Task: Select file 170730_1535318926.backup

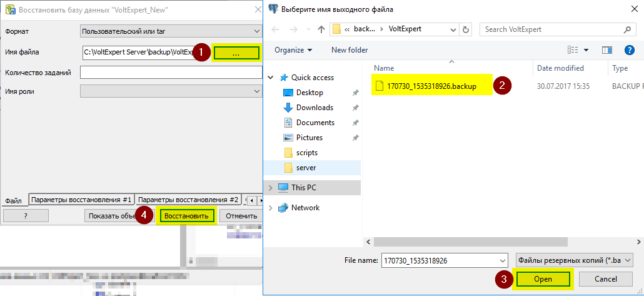Action: [431, 86]
